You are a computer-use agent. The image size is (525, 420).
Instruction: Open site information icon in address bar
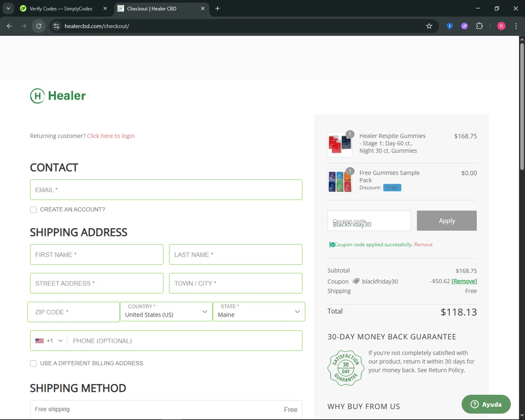pos(56,26)
